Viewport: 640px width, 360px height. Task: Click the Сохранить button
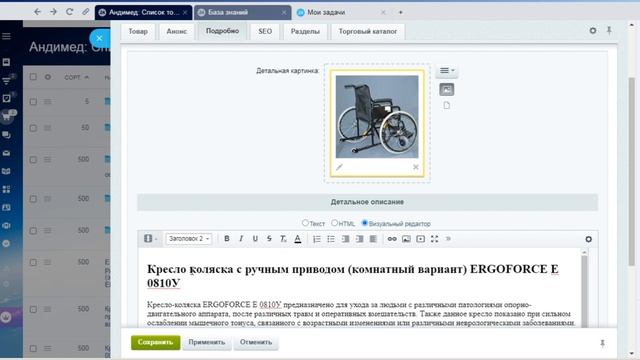point(156,342)
